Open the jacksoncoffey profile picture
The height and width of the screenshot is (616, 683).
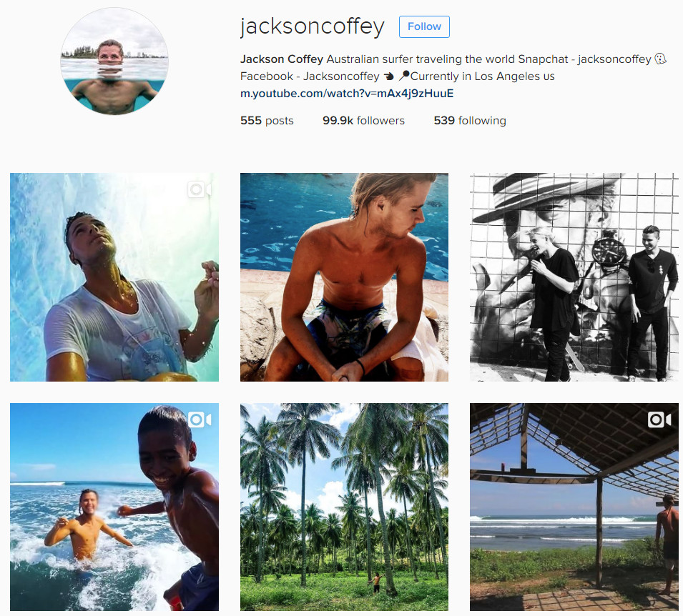[x=114, y=62]
